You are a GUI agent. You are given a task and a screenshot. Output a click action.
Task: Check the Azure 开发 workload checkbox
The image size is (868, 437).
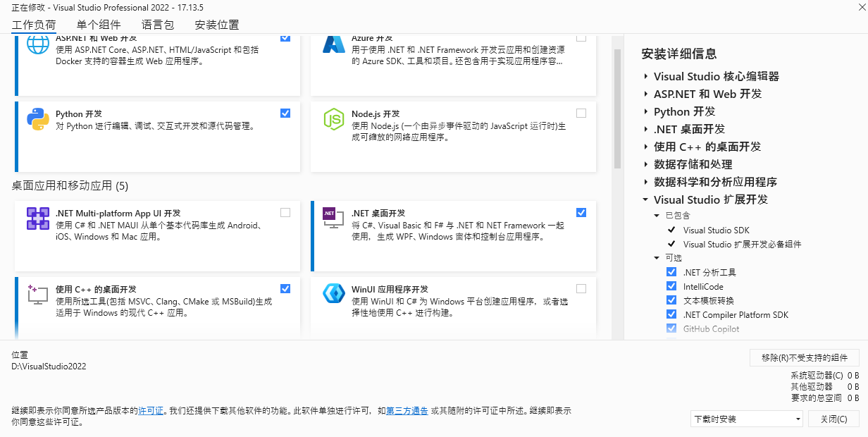[x=581, y=37]
